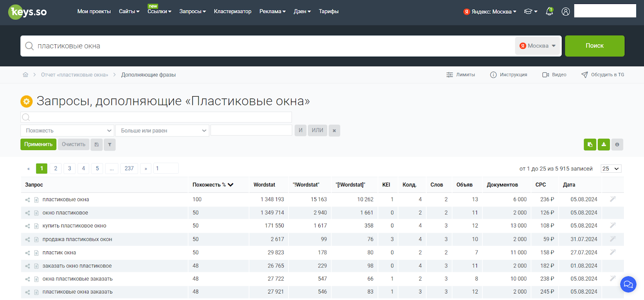Click the filter value input field
644x300 pixels.
coord(252,130)
